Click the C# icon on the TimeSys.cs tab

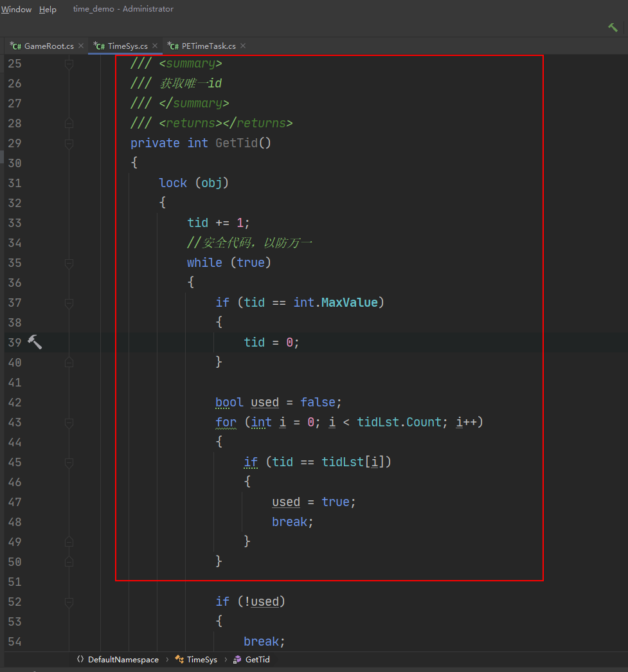coord(100,46)
